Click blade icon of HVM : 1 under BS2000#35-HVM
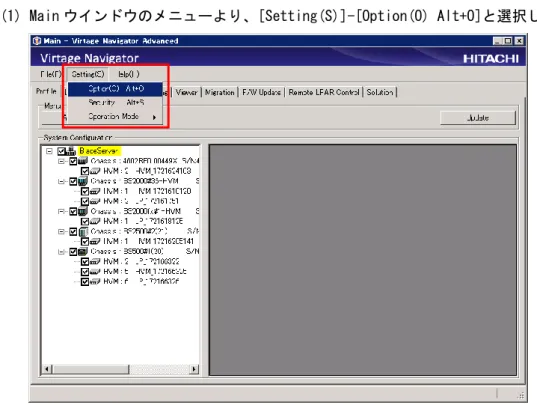The width and height of the screenshot is (537, 405). [x=95, y=191]
